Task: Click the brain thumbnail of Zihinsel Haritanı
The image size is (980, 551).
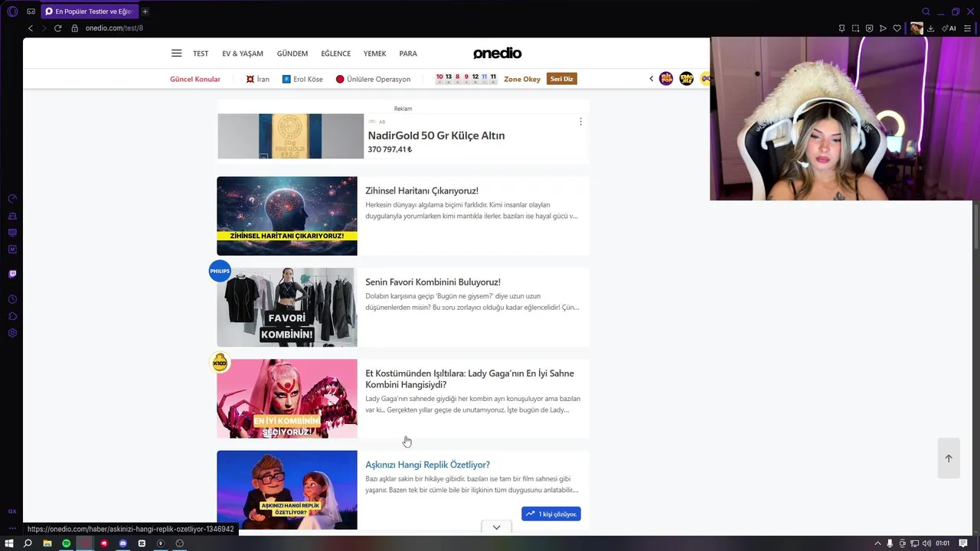Action: click(x=287, y=216)
